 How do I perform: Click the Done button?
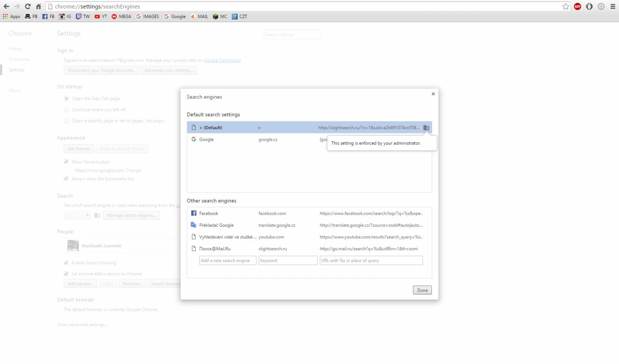pyautogui.click(x=422, y=290)
